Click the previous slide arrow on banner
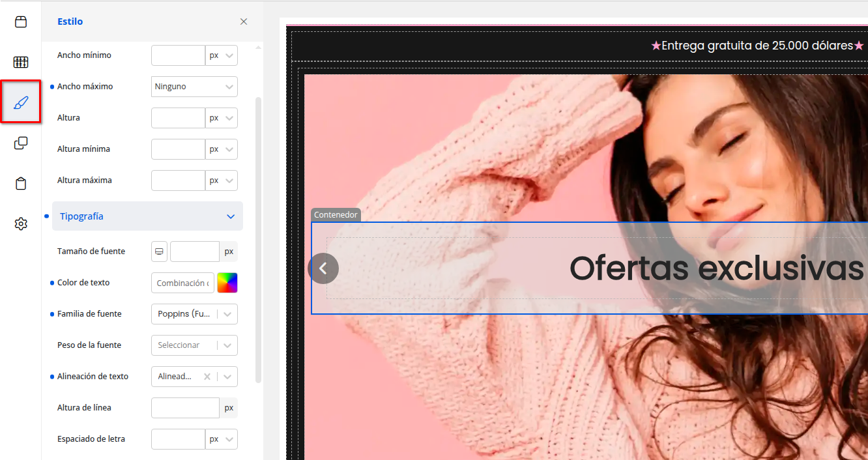The width and height of the screenshot is (868, 460). point(323,268)
